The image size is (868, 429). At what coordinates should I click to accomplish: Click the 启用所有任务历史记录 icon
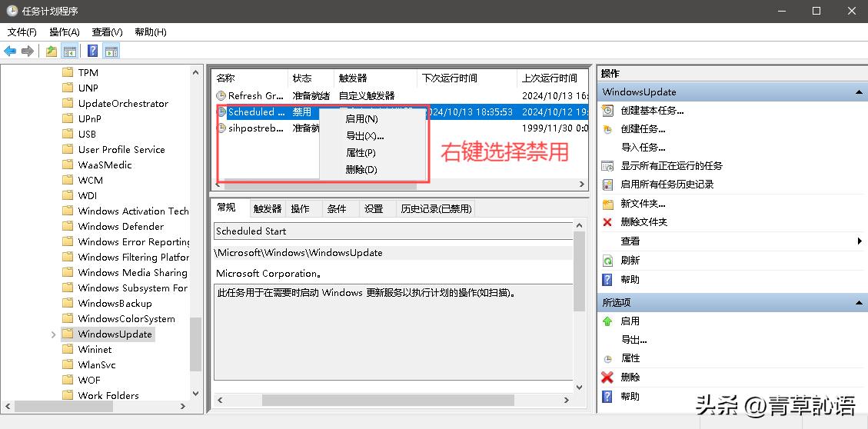(608, 184)
